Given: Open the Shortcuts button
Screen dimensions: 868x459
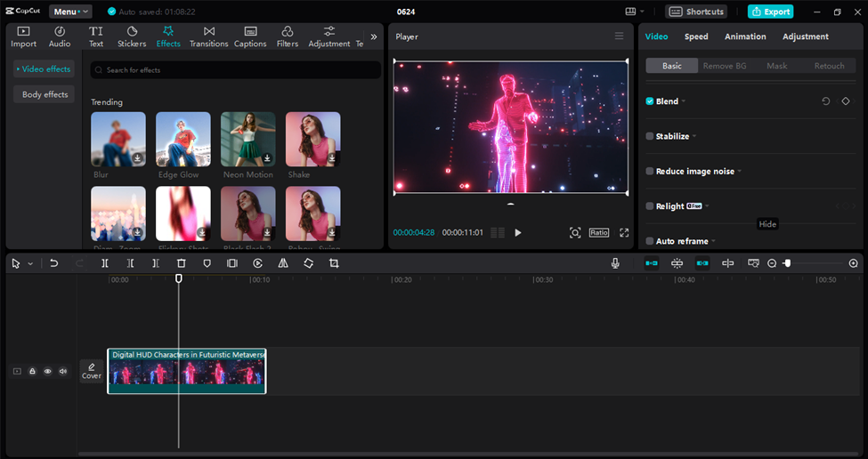Looking at the screenshot, I should pos(696,11).
